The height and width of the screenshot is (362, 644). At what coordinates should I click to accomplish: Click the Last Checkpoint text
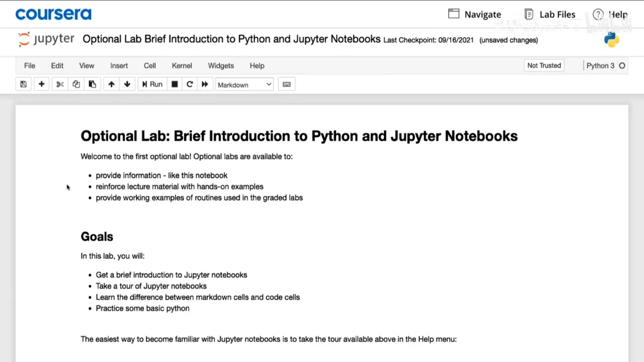coord(428,40)
